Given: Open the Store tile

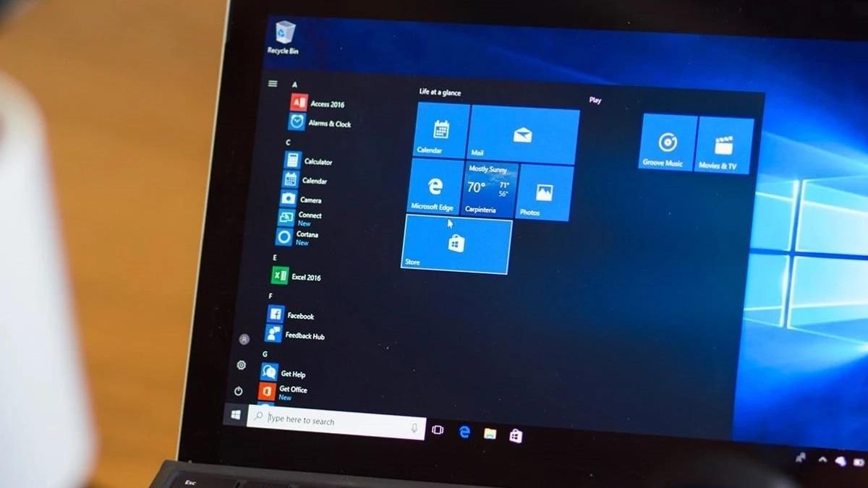Looking at the screenshot, I should [456, 244].
